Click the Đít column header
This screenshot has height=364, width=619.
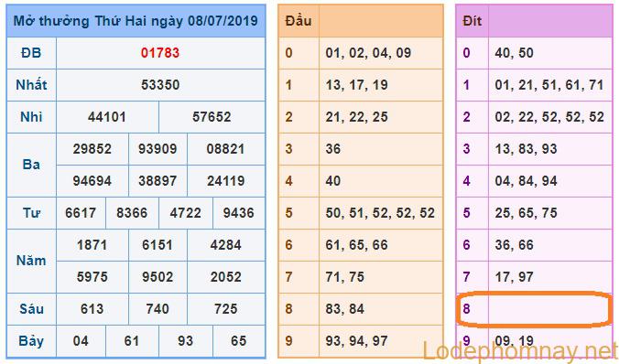pos(472,21)
